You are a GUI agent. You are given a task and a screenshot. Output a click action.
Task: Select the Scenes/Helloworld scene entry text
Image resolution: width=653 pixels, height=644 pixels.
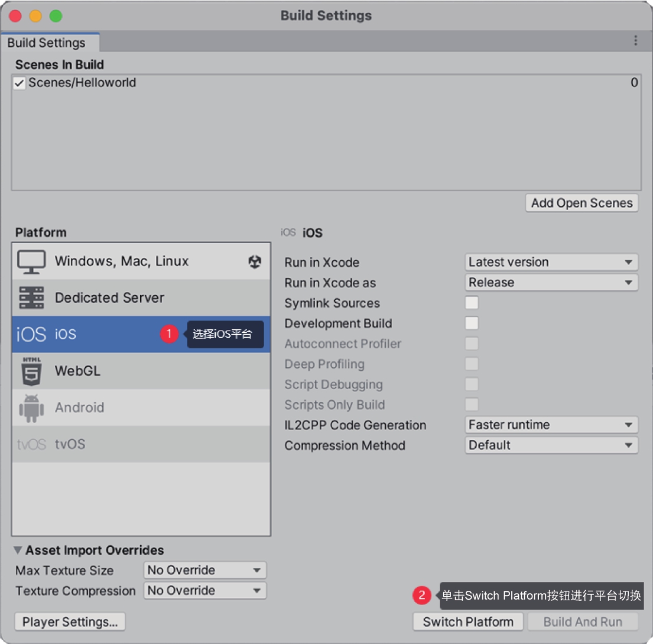click(x=82, y=83)
